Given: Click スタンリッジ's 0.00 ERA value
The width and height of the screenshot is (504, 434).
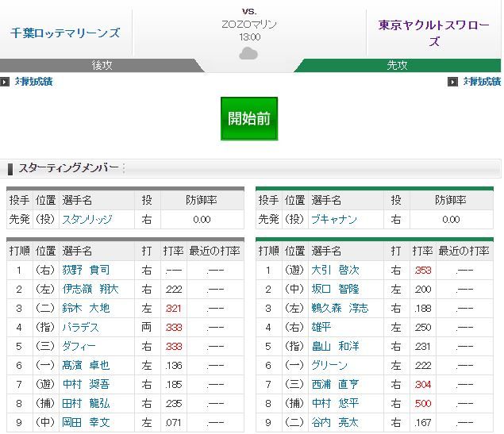Looking at the screenshot, I should pos(202,220).
